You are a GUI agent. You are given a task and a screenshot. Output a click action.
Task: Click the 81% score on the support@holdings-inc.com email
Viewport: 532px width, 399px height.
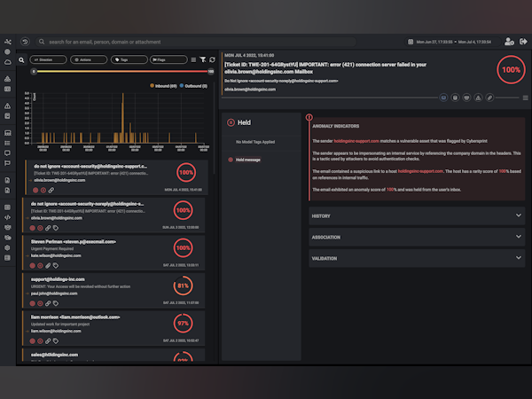click(184, 286)
